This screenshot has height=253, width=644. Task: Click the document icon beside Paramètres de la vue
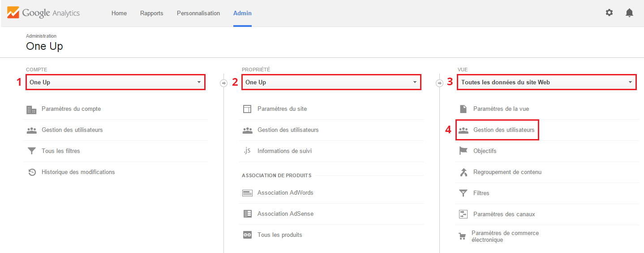[x=463, y=109]
